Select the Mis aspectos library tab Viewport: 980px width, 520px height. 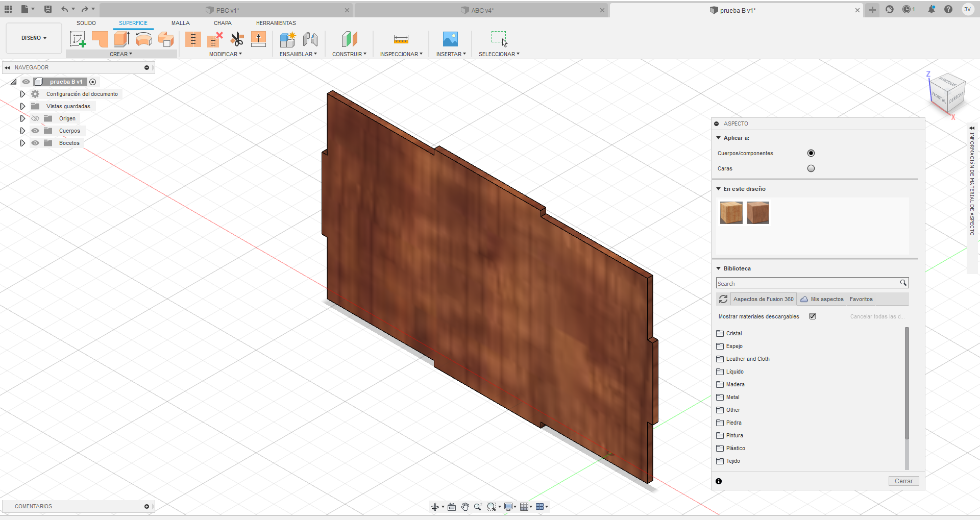tap(822, 299)
